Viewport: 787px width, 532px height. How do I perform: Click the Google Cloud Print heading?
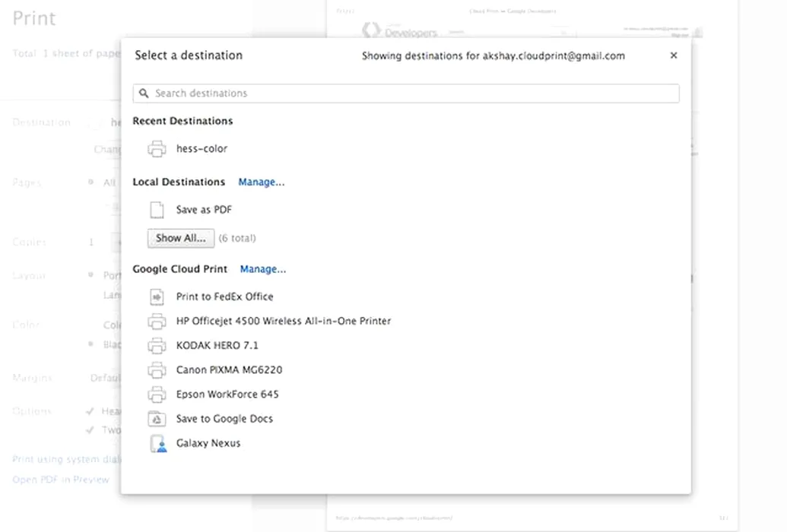(179, 269)
